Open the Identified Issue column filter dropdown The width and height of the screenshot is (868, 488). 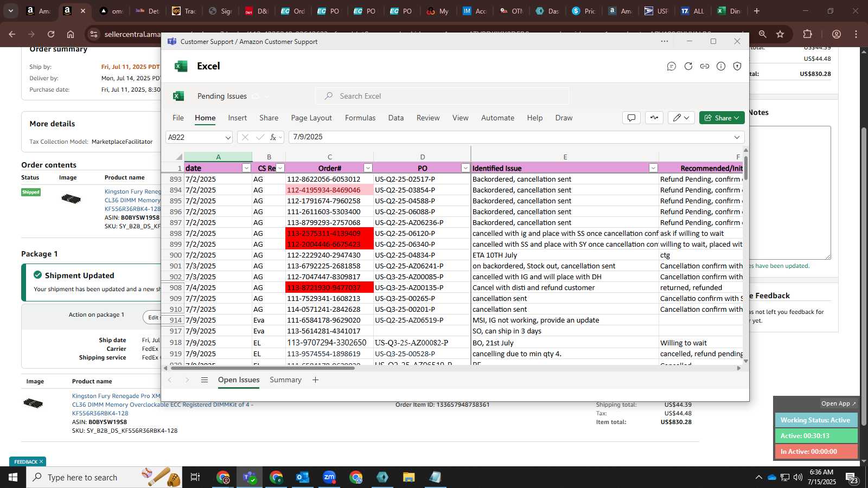point(653,168)
